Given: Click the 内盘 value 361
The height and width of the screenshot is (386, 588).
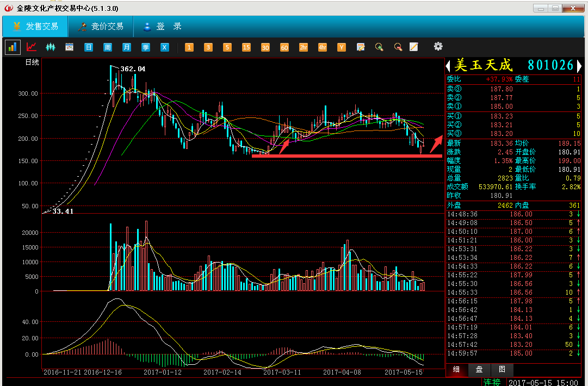Looking at the screenshot, I should tap(574, 206).
